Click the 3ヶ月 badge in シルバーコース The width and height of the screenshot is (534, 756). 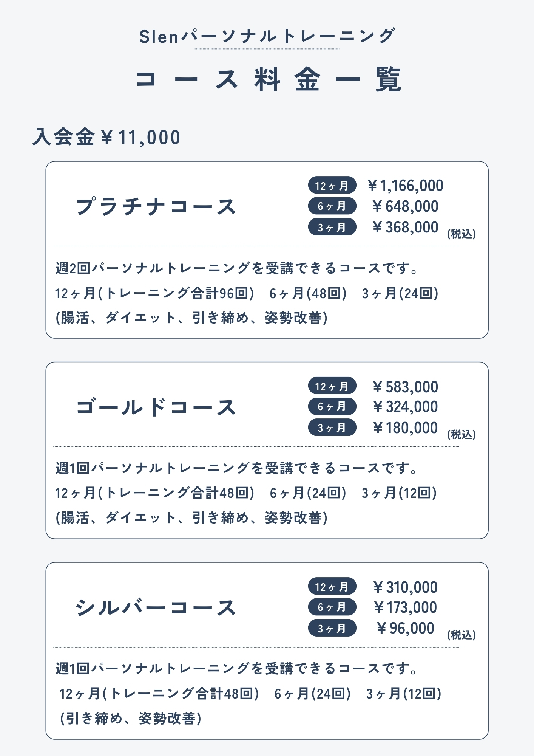[332, 628]
